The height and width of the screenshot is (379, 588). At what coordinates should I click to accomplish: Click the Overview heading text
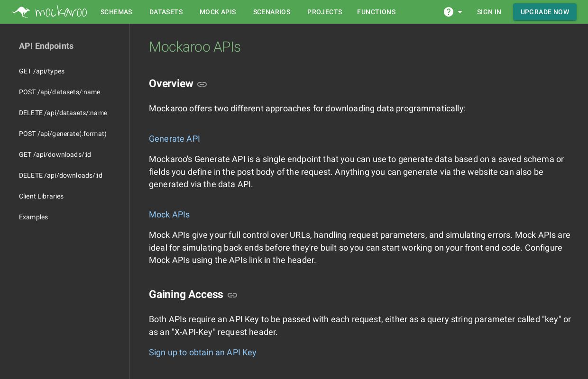coord(171,84)
